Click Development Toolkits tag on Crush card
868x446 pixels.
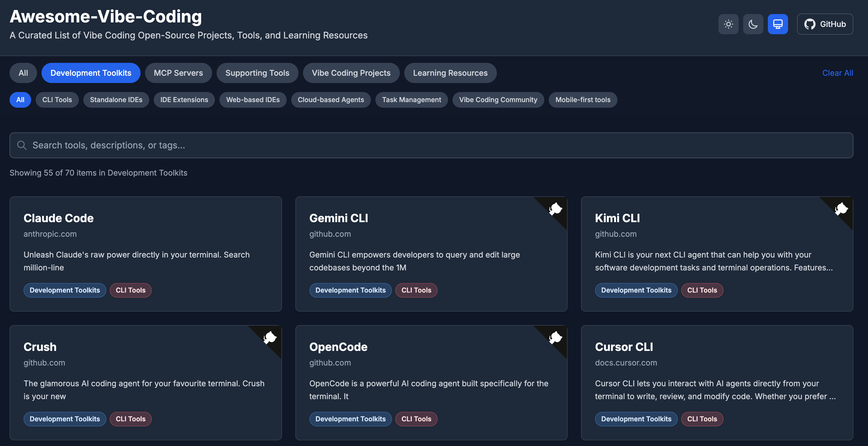coord(65,419)
